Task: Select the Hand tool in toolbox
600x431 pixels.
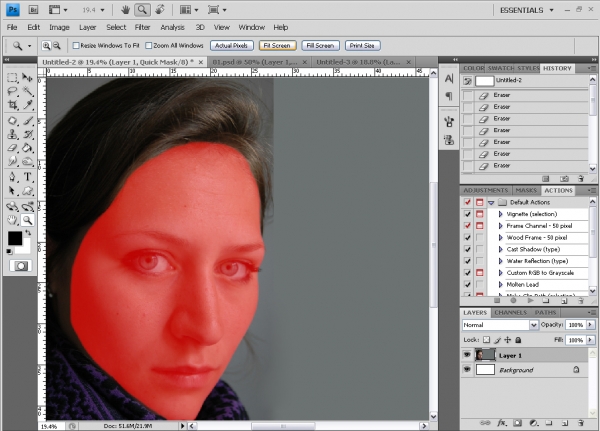Action: 12,220
